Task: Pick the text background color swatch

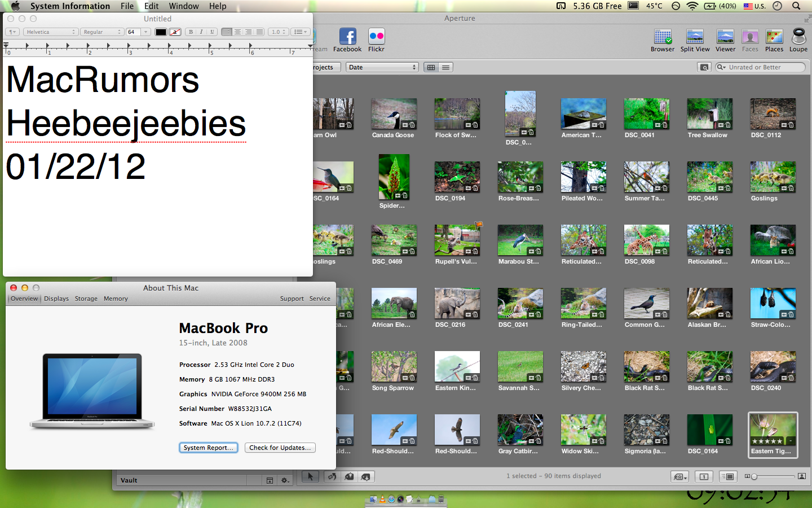Action: coord(175,32)
